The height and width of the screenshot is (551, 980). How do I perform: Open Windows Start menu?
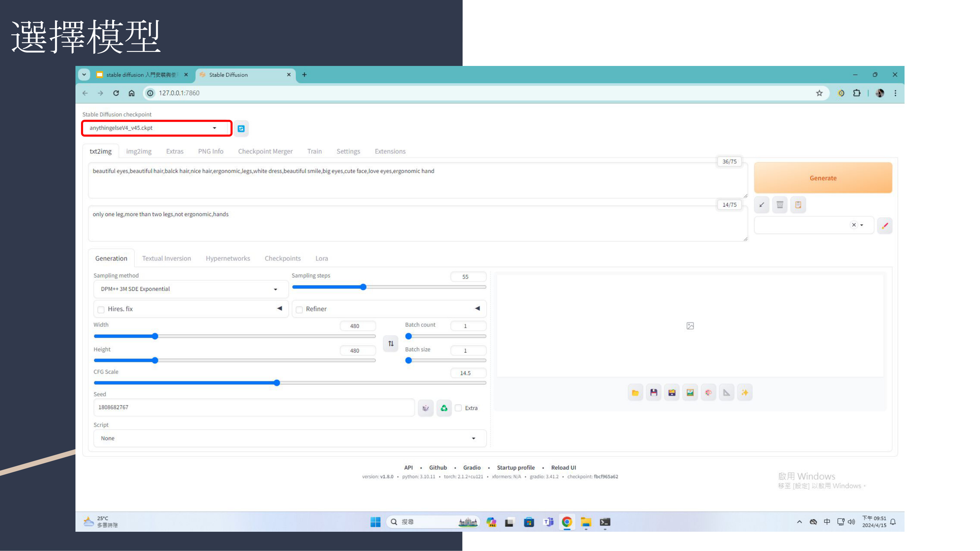pos(375,522)
